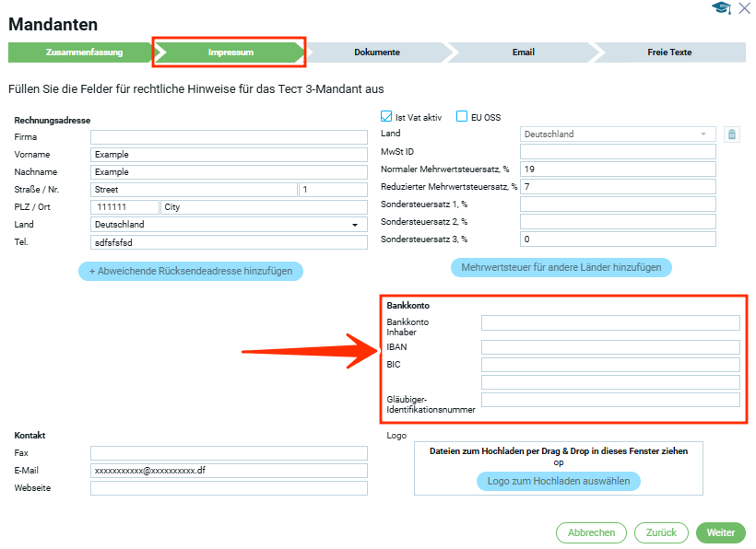756x549 pixels.
Task: Click trash icon next to Land field
Action: click(731, 134)
